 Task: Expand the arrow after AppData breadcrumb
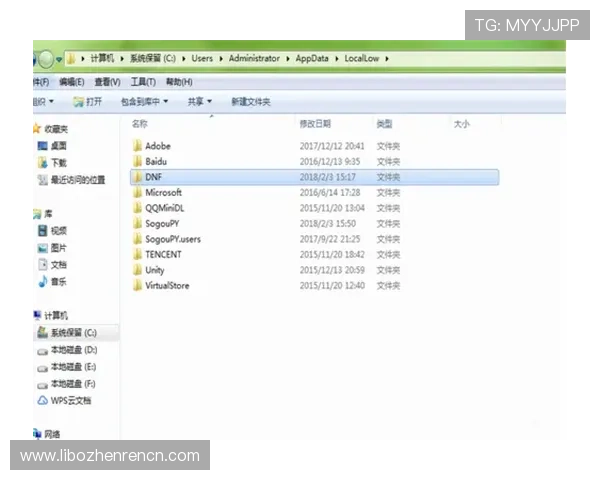point(337,59)
